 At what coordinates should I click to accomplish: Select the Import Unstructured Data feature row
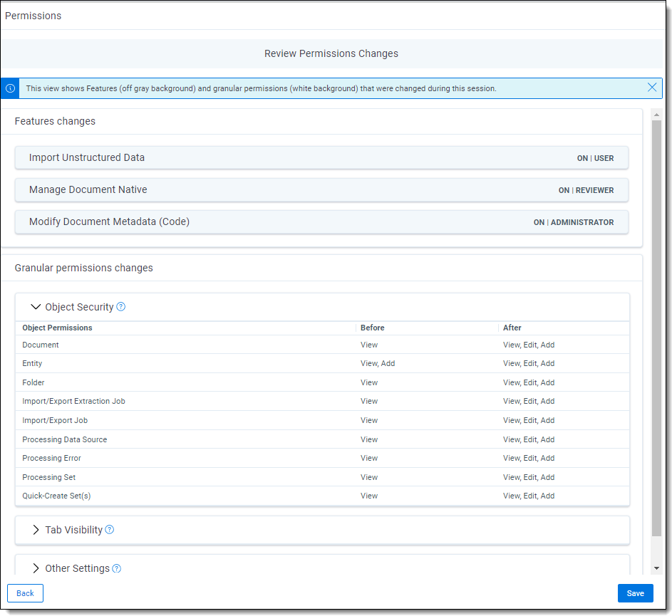pyautogui.click(x=321, y=157)
